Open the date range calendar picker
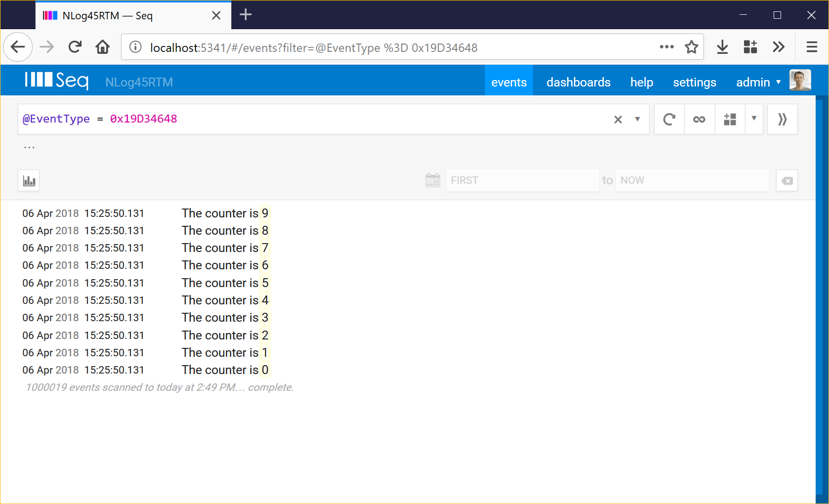The height and width of the screenshot is (504, 829). (433, 180)
